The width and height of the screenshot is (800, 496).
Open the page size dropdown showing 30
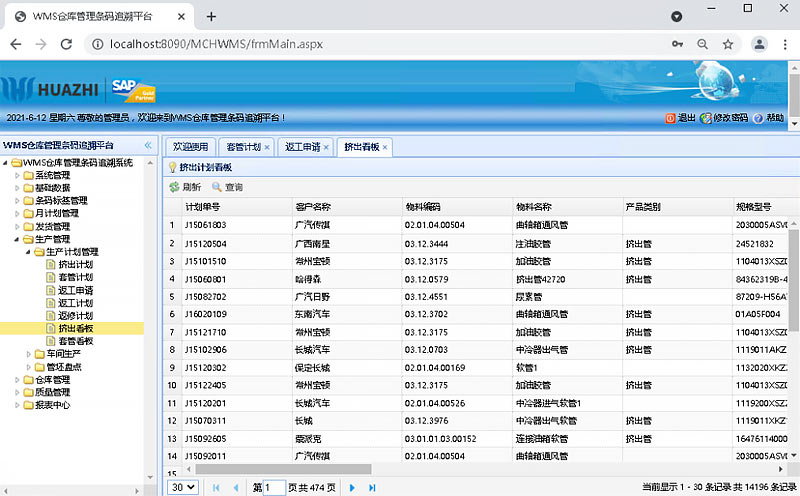coord(182,487)
